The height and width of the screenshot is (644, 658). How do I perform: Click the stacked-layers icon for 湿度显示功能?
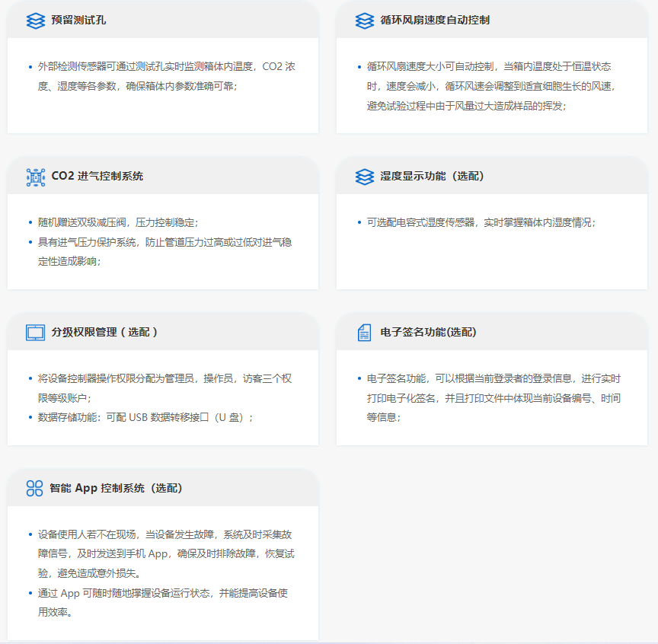(x=364, y=177)
